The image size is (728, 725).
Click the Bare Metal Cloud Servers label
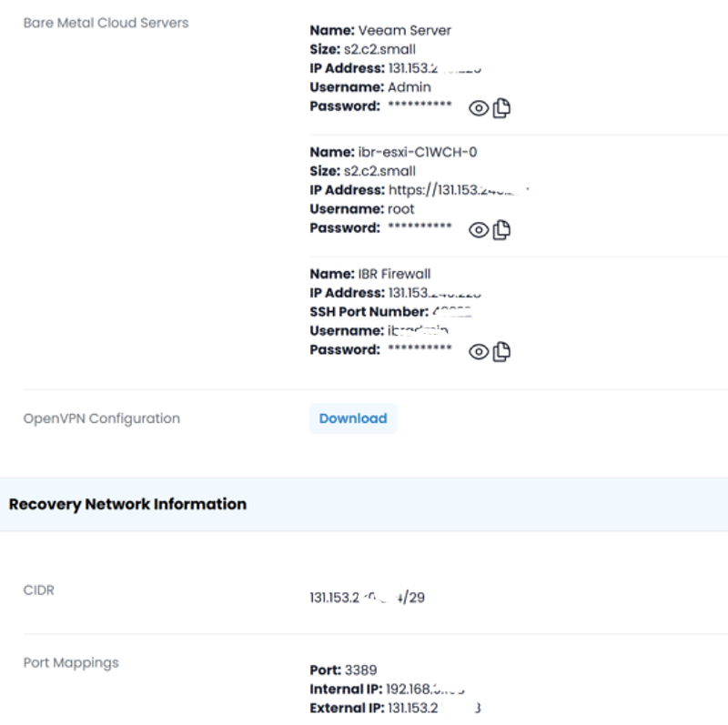pos(106,23)
